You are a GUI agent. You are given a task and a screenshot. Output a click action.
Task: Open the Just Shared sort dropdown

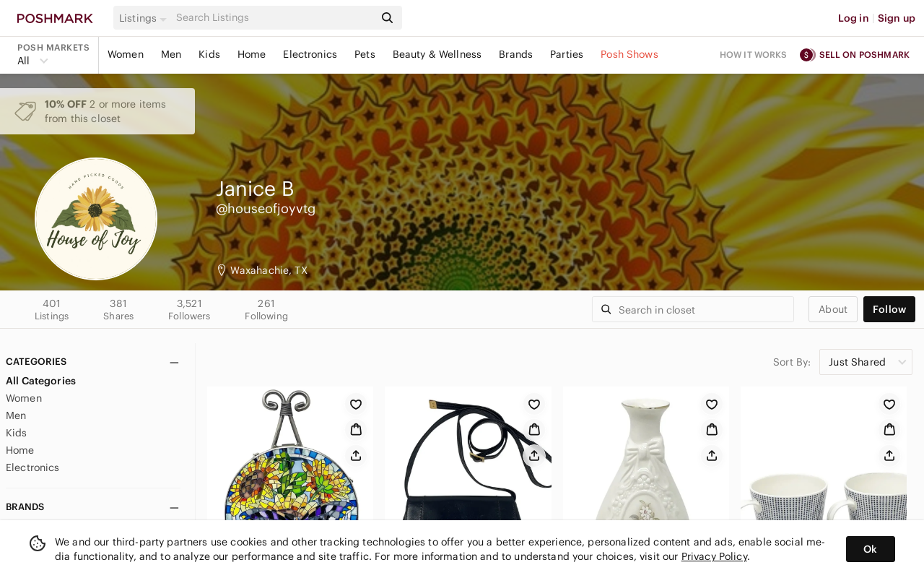[866, 362]
